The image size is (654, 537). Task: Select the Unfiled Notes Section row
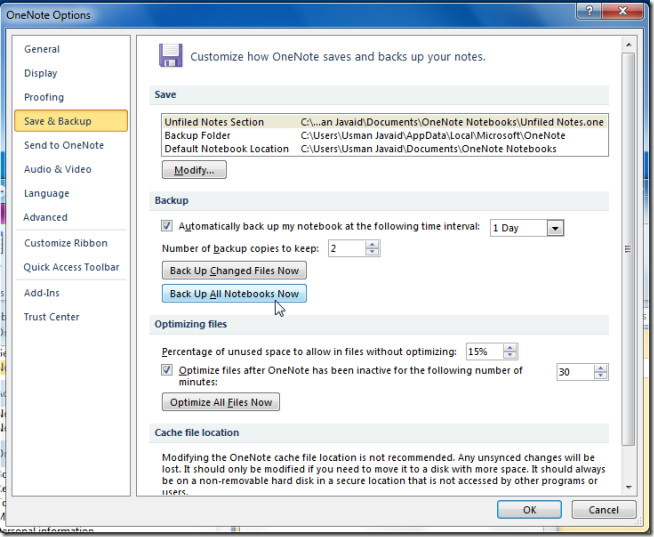(x=385, y=122)
